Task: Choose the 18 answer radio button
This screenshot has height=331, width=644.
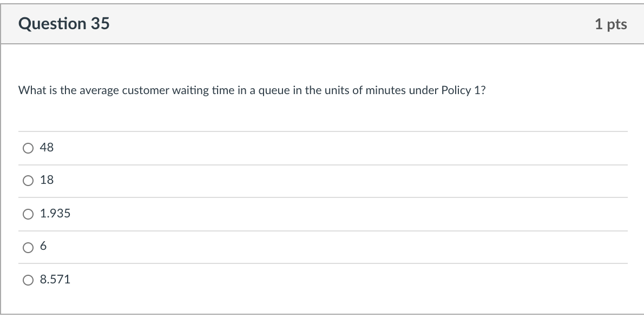Action: [28, 181]
